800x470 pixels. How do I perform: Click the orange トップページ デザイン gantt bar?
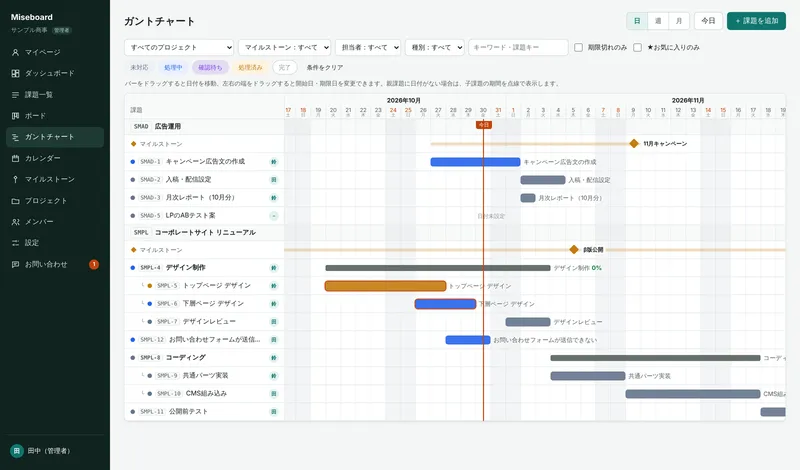coord(385,286)
